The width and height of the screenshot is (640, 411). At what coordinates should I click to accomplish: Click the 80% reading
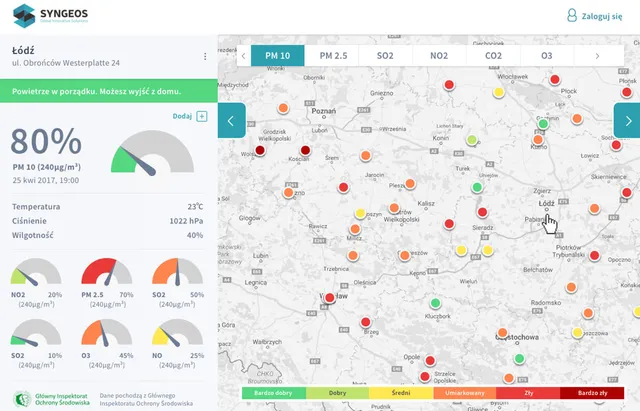pos(46,141)
